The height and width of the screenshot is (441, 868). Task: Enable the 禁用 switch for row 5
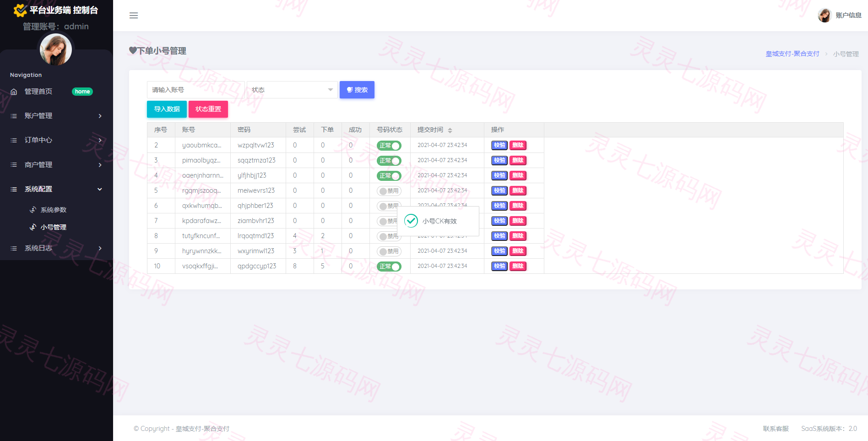(389, 191)
